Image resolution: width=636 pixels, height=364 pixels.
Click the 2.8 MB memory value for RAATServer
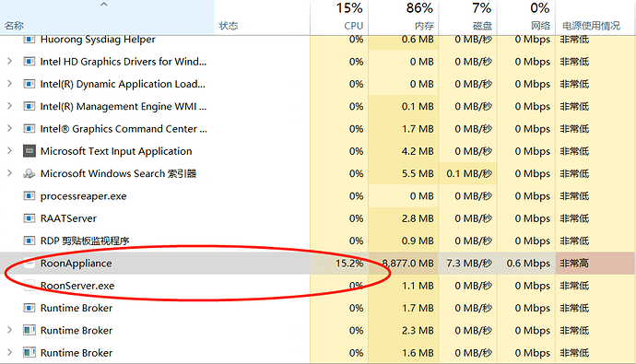pos(418,218)
